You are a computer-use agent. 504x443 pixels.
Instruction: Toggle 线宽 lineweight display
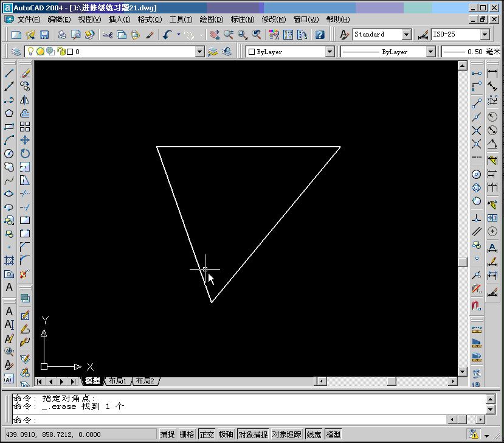pyautogui.click(x=314, y=434)
